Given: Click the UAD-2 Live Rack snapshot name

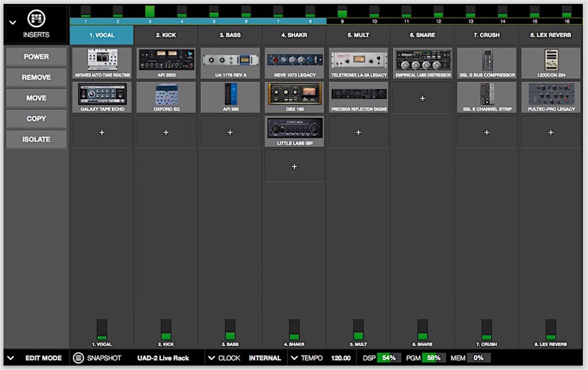Looking at the screenshot, I should (x=163, y=358).
